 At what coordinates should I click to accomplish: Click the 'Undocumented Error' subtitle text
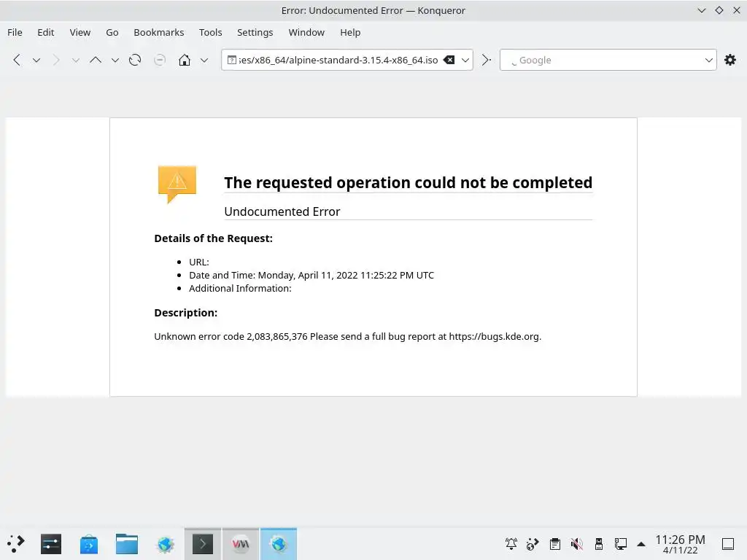click(282, 211)
